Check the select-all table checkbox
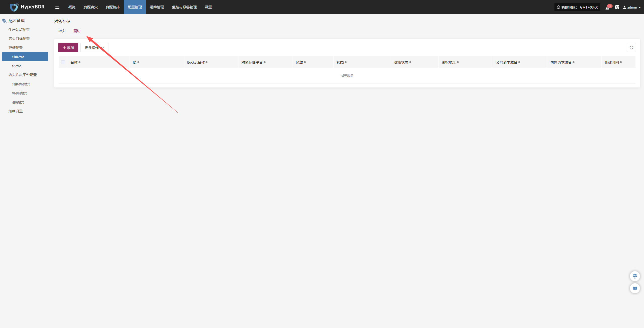This screenshot has height=328, width=644. coord(63,62)
